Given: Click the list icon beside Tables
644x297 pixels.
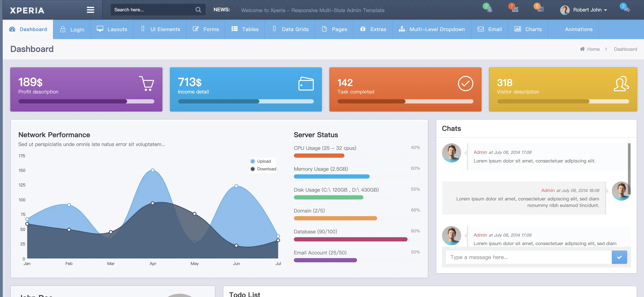Looking at the screenshot, I should pyautogui.click(x=235, y=29).
